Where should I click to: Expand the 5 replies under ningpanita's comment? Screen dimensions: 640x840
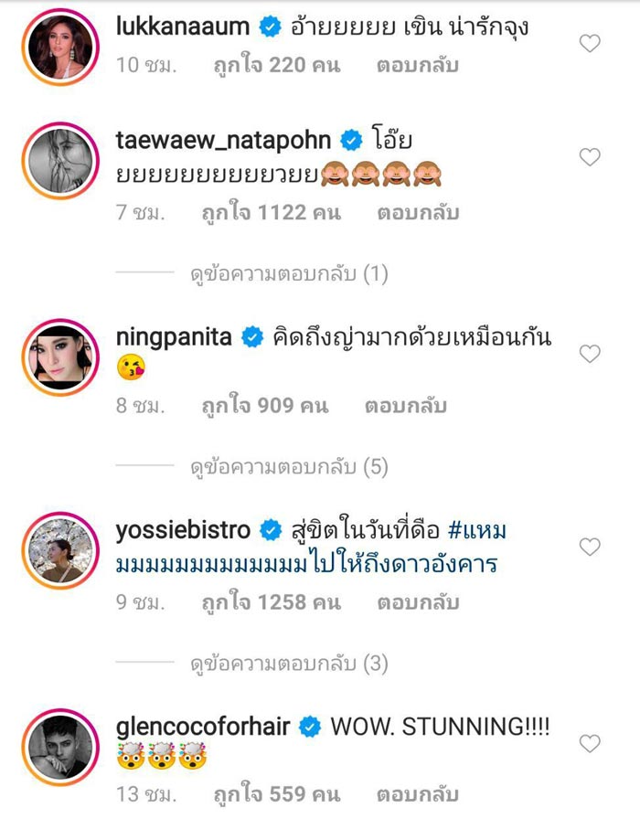[292, 464]
